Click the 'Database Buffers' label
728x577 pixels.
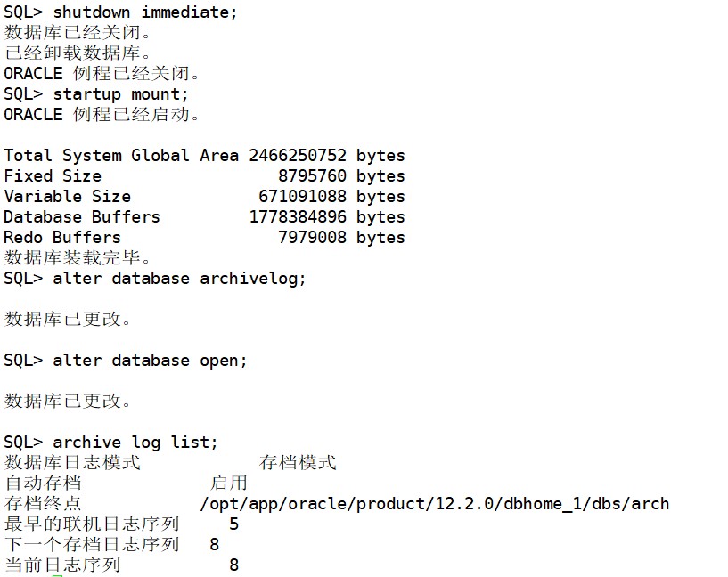point(82,216)
